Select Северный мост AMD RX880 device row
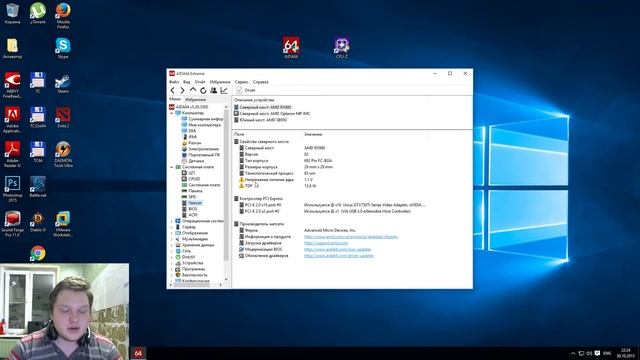This screenshot has height=360, width=640. click(263, 107)
